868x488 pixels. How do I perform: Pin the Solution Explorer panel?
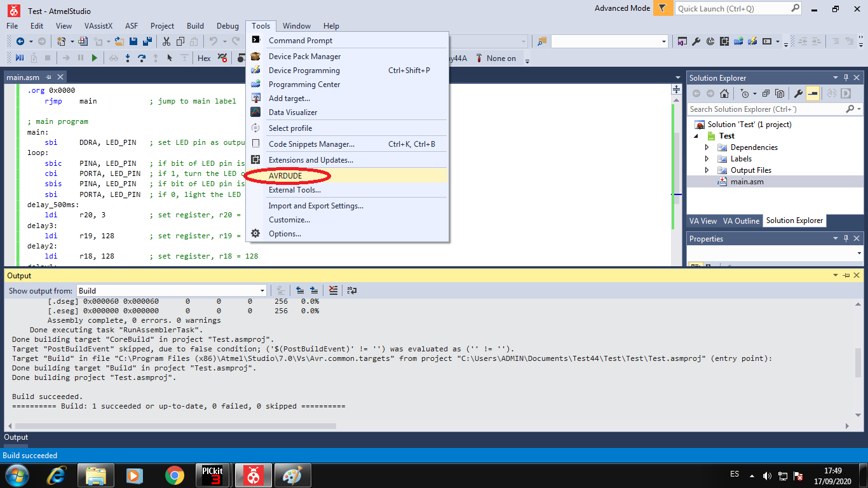(x=846, y=78)
